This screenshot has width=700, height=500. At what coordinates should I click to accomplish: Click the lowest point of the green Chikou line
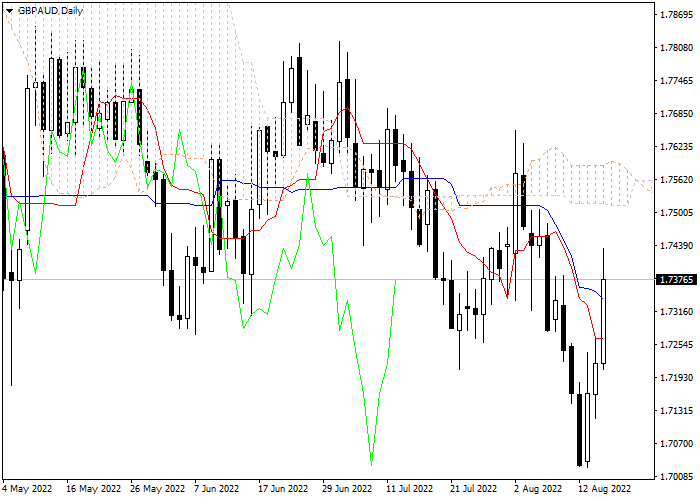371,464
